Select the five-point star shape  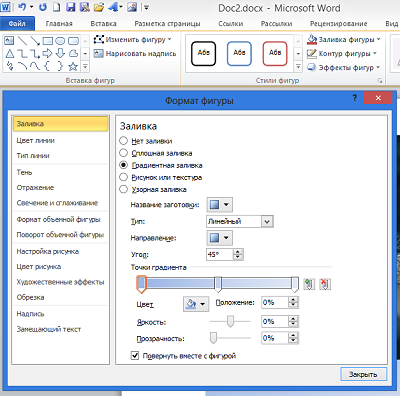point(73,66)
